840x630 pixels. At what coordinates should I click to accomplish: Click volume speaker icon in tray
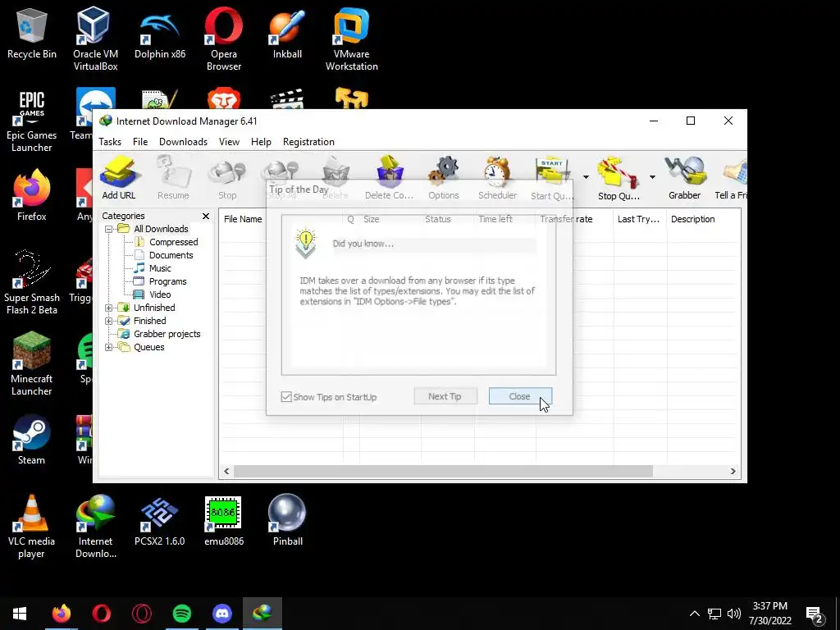[734, 614]
